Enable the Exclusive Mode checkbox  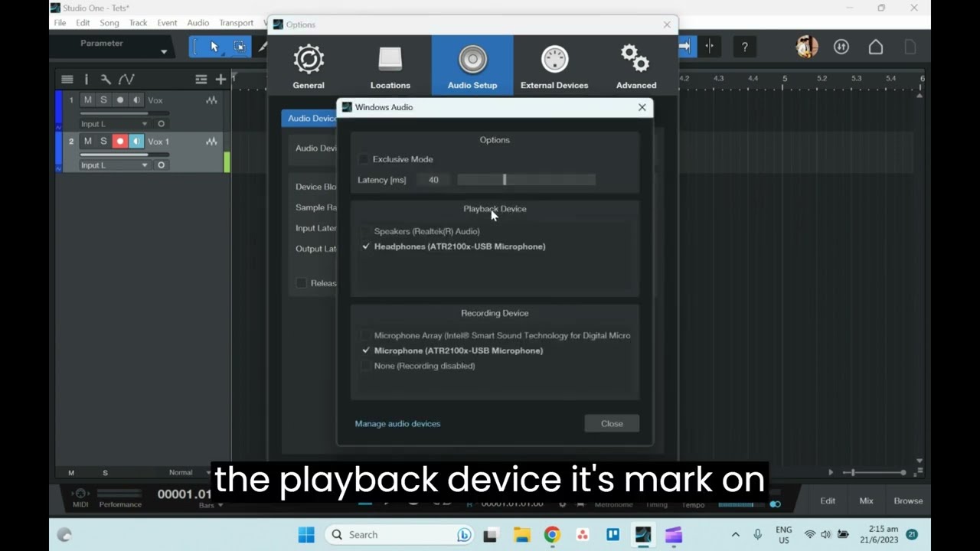(x=364, y=159)
